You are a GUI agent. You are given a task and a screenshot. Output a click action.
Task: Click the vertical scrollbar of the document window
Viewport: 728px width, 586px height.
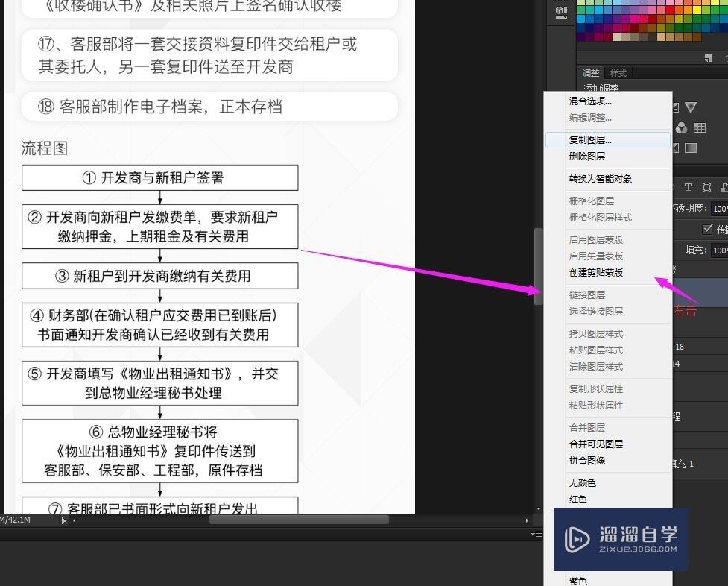click(539, 265)
